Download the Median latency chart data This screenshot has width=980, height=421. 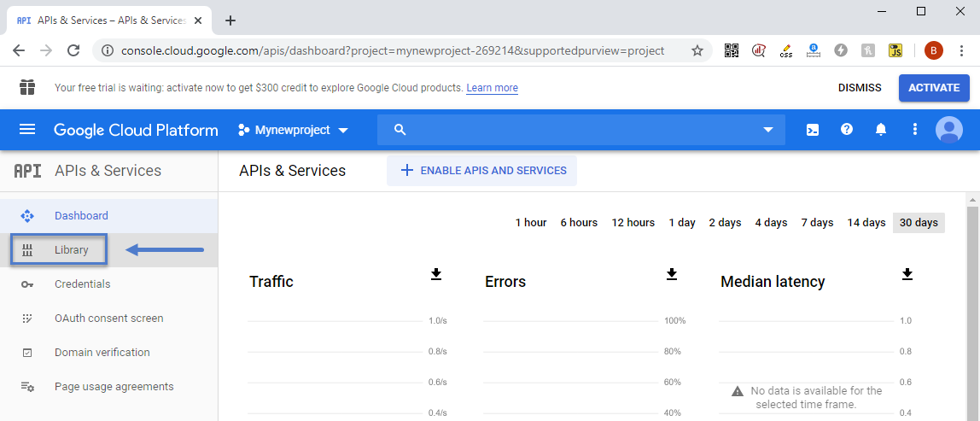click(907, 274)
